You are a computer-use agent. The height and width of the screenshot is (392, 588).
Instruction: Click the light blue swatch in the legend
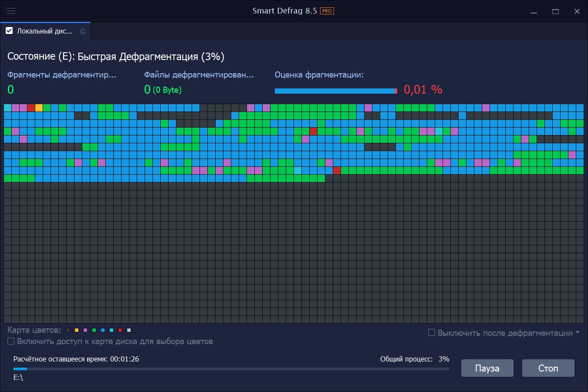111,330
